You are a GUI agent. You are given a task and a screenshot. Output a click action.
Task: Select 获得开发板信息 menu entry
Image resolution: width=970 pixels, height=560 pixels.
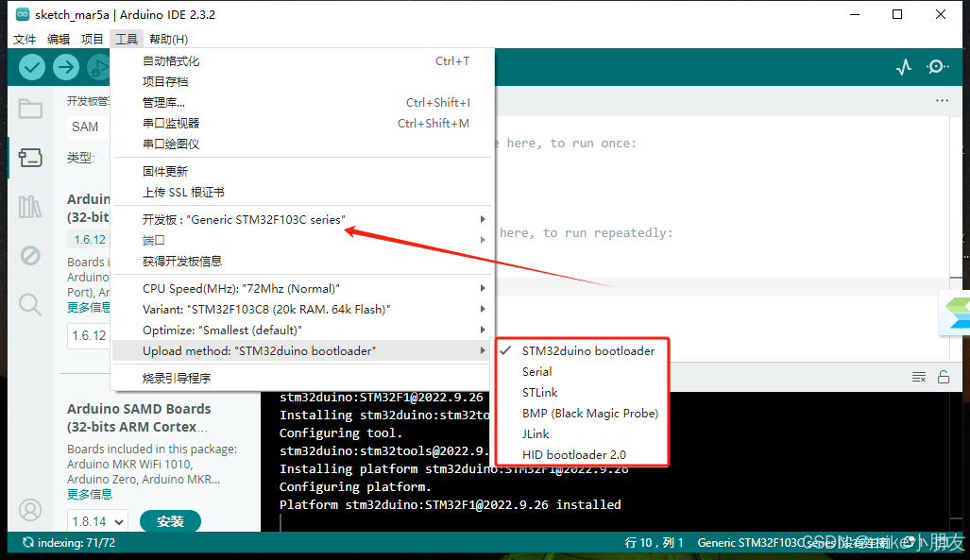(303, 262)
